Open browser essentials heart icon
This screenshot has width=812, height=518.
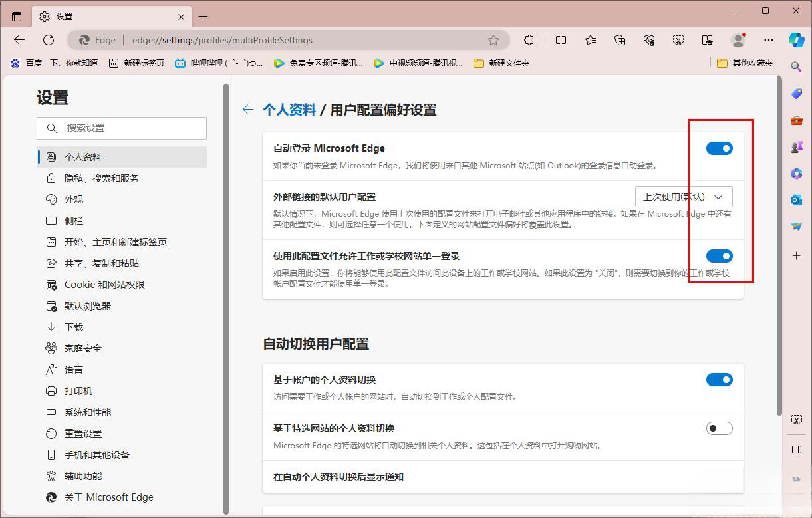pos(649,40)
